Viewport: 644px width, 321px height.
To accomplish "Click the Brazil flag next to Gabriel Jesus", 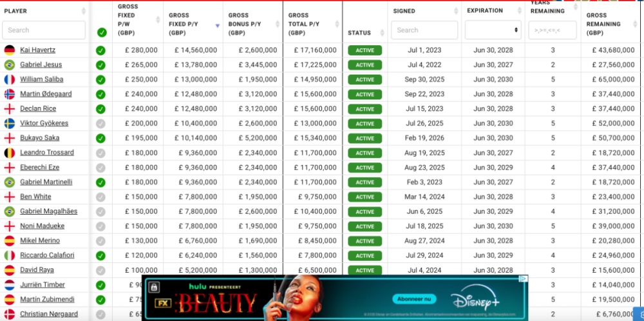I will click(10, 65).
